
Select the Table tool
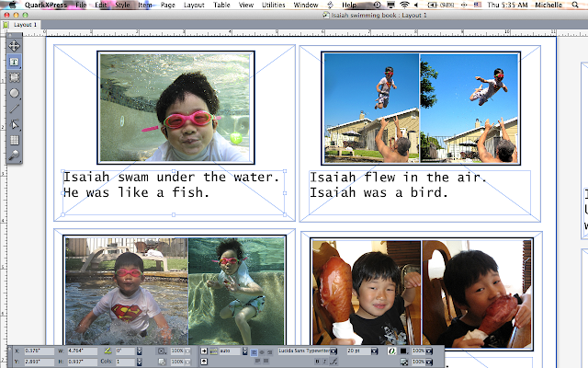[15, 140]
